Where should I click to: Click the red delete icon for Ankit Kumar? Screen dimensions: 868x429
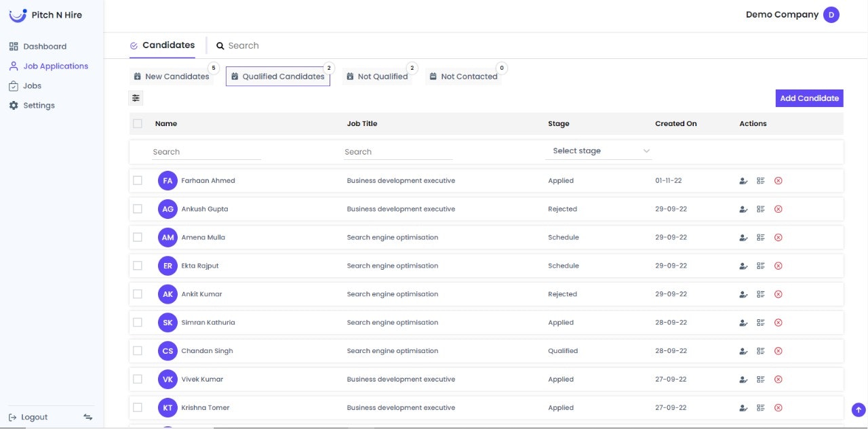[x=778, y=295]
